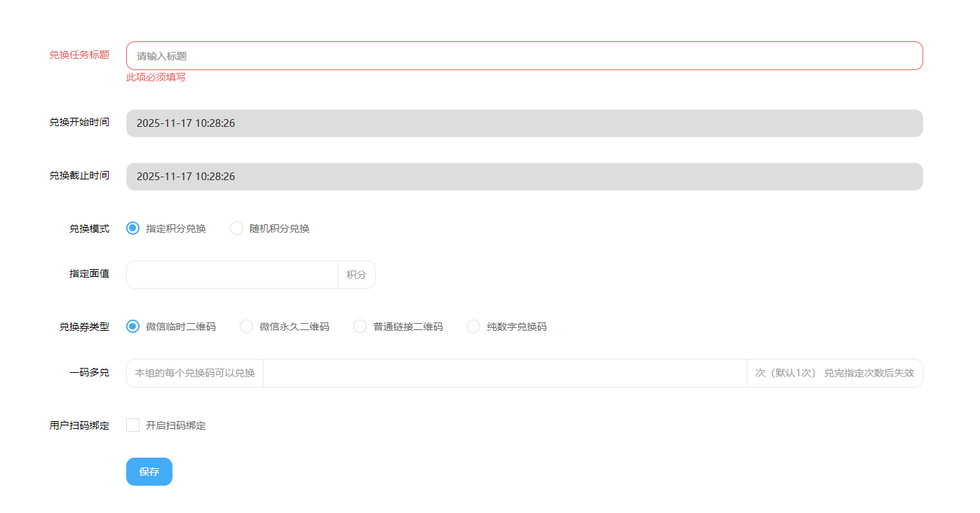Screen dimensions: 980x513
Task: Click the 此项必须填写 error message
Action: (155, 77)
